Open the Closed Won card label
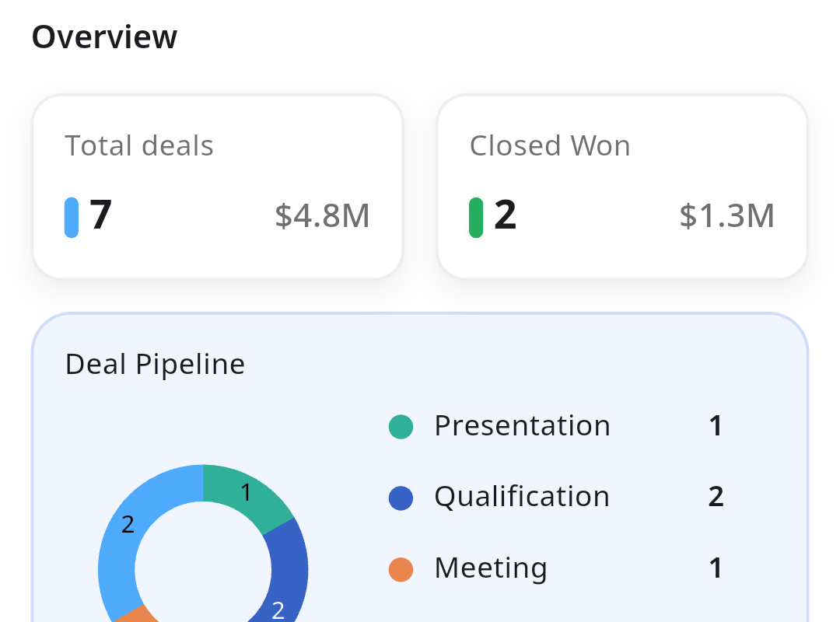Screen dimensions: 840x622 point(550,146)
